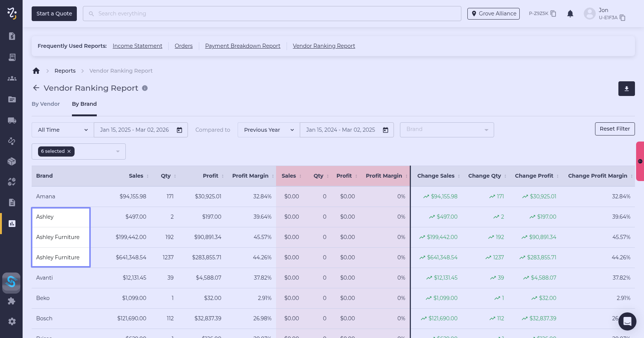Click the notifications bell icon
This screenshot has width=644, height=338.
coord(570,14)
